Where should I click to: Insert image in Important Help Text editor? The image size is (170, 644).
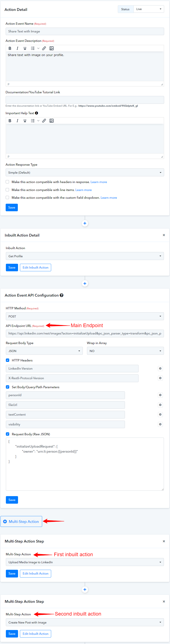pyautogui.click(x=52, y=120)
